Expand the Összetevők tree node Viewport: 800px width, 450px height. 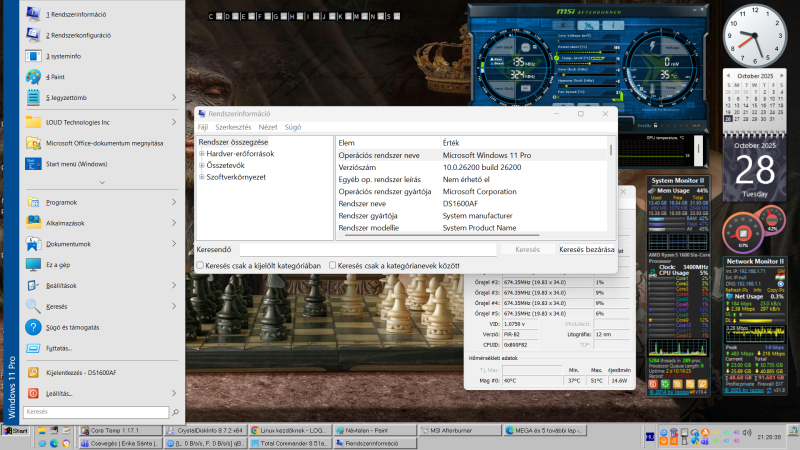[202, 165]
